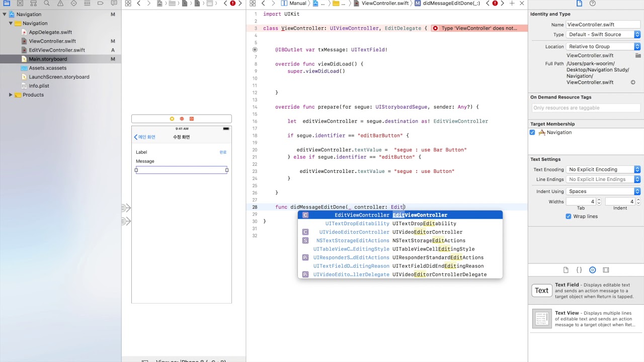Open the Source Control navigator
The width and height of the screenshot is (644, 362).
(x=20, y=3)
